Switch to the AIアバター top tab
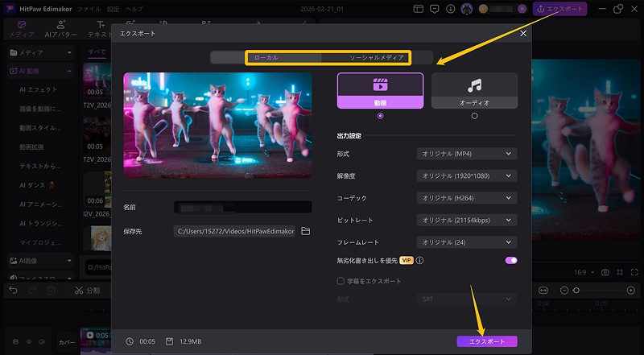This screenshot has width=644, height=355. (x=61, y=30)
